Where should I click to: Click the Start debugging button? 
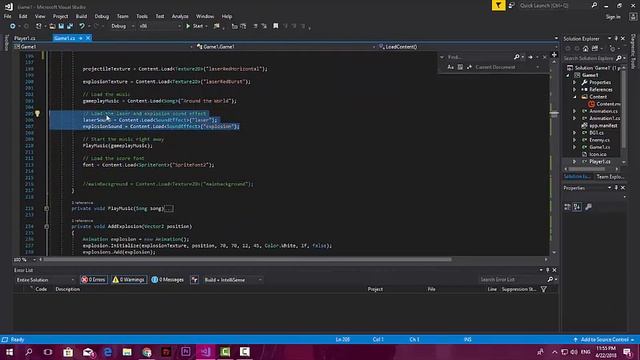coord(195,26)
